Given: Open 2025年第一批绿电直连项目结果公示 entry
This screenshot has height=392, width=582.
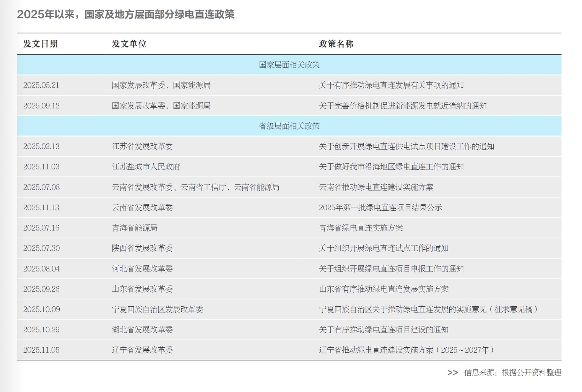Looking at the screenshot, I should (x=380, y=208).
